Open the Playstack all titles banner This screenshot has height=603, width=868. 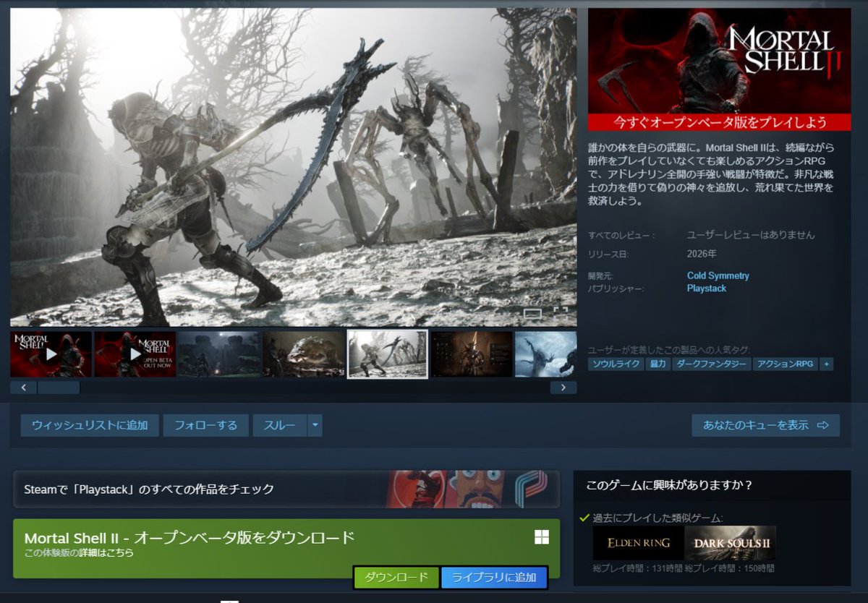click(286, 489)
